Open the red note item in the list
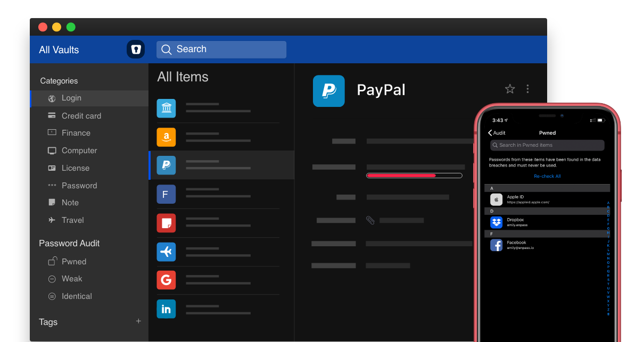Viewport: 644px width, 342px height. [166, 223]
